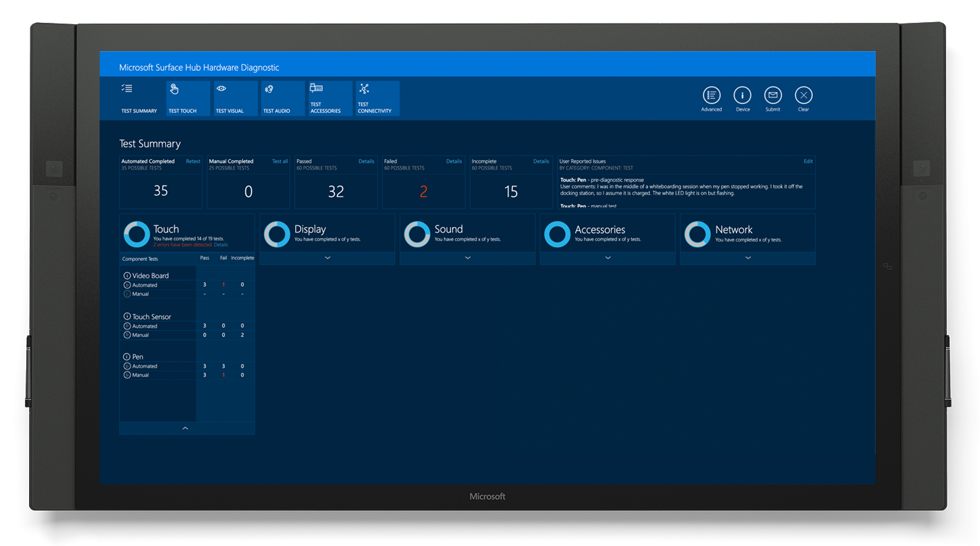Open Details for Incomplete tests
This screenshot has width=980, height=546.
pos(542,161)
